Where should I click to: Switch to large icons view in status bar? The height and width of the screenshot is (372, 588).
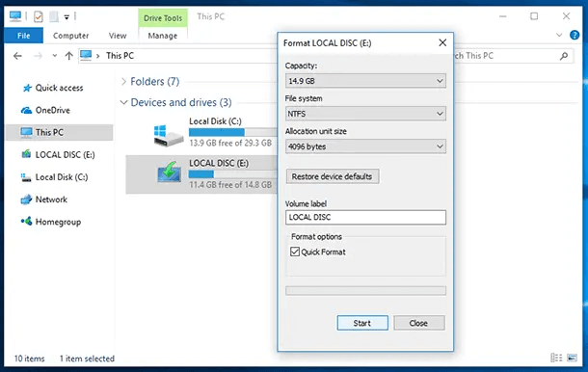[572, 358]
